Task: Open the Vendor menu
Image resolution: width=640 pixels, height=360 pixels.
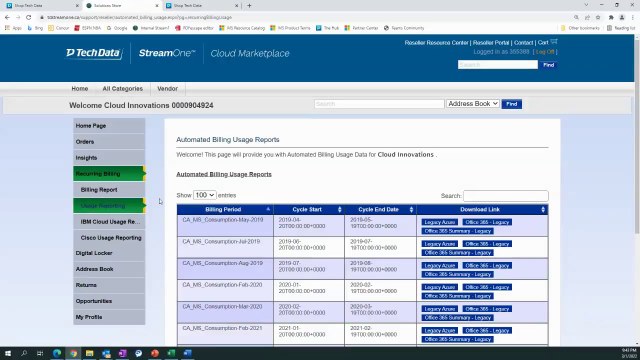Action: 167,89
